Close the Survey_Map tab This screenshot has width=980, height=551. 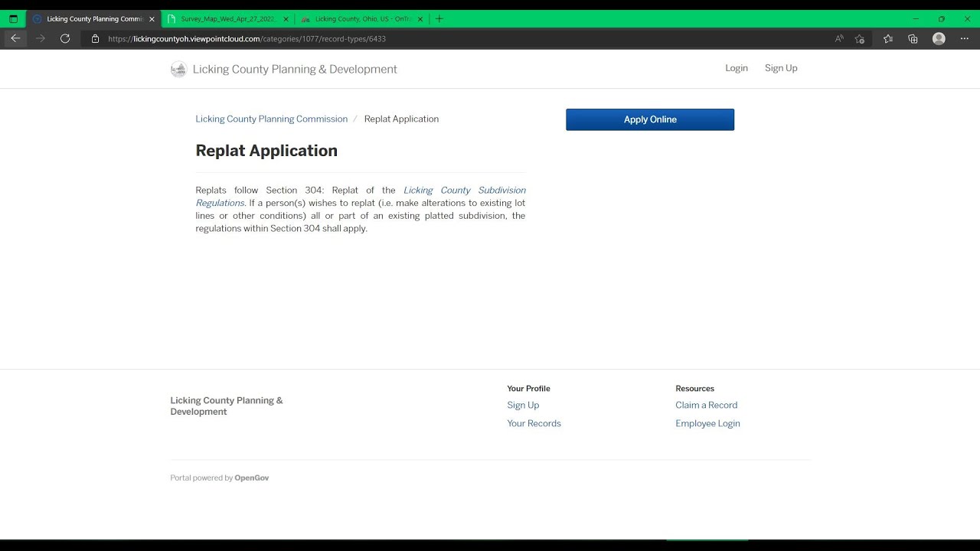[286, 18]
